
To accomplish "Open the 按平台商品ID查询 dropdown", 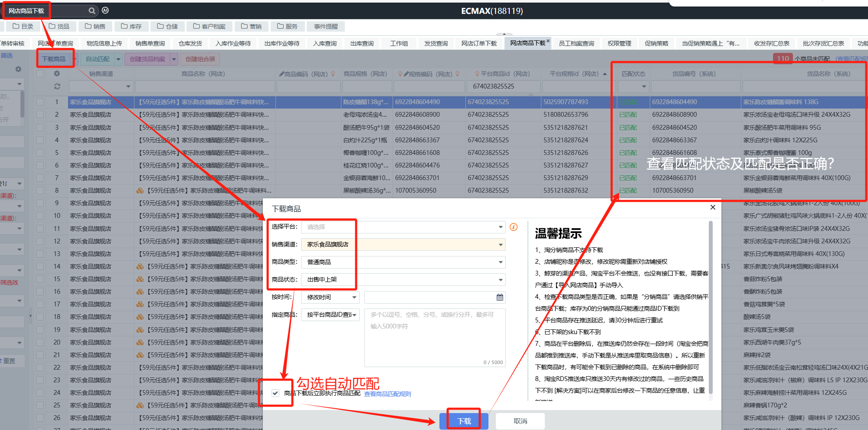I will [x=331, y=315].
